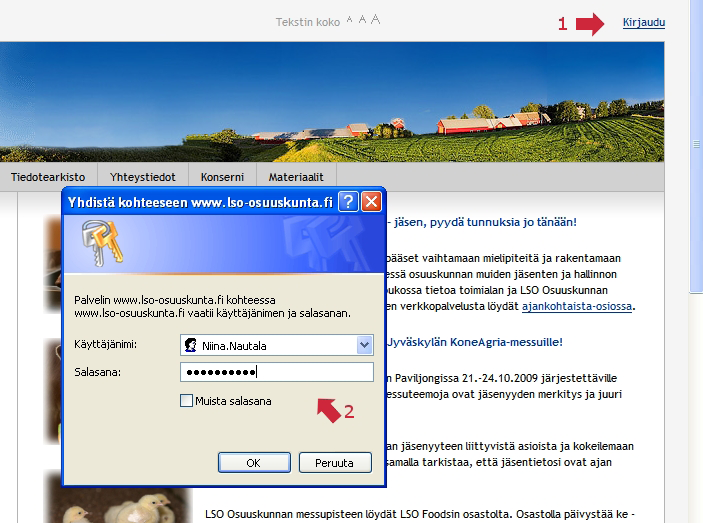Click the Jyväskylän KoneAgria-messuille heading
This screenshot has width=703, height=523.
coord(474,342)
